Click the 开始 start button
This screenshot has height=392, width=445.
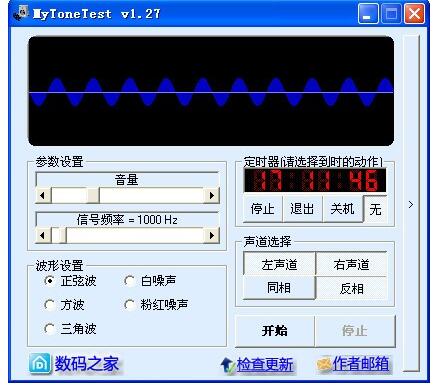click(275, 331)
